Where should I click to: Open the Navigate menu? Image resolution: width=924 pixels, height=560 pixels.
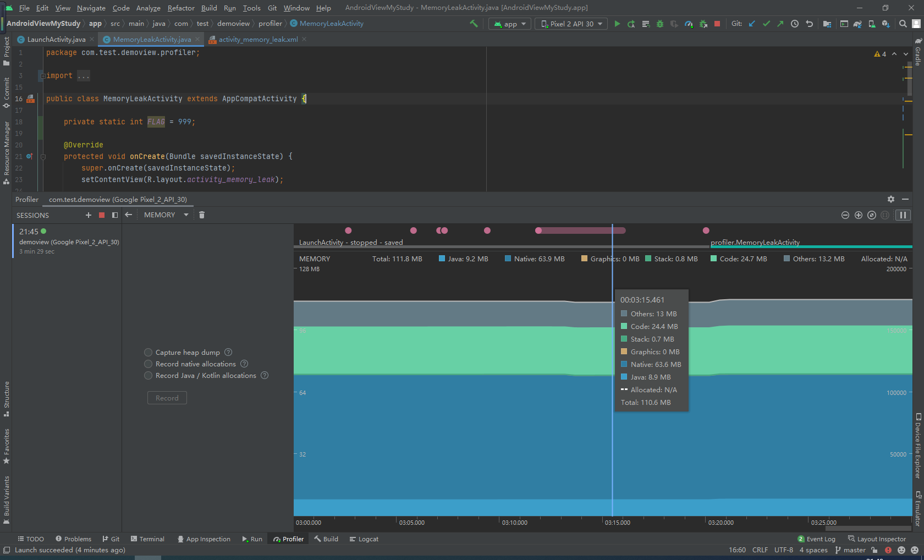coord(91,8)
